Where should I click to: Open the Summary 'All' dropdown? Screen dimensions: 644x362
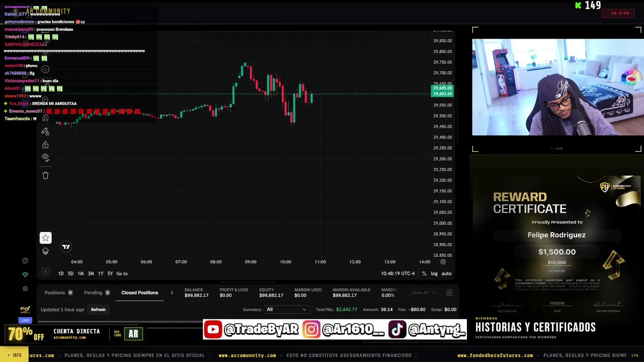coord(286,310)
